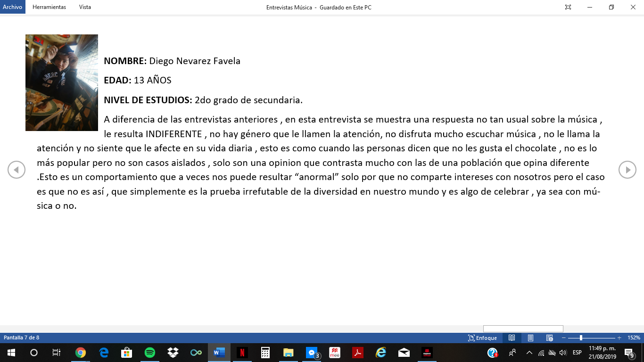
Task: Click the zoom out minus icon
Action: tap(564, 338)
